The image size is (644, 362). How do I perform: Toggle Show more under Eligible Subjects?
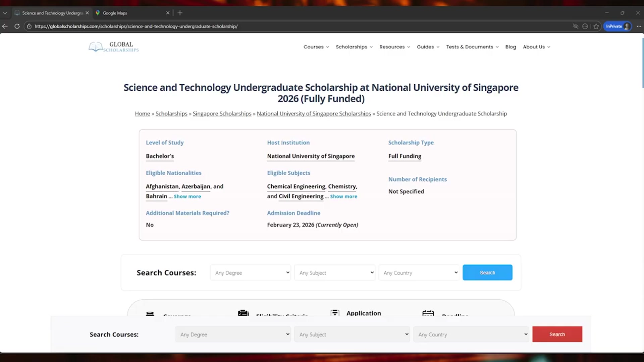coord(343,196)
